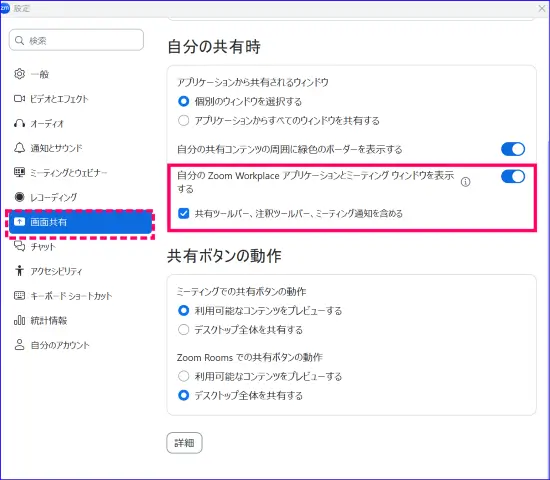Close the settings window
Viewport: 550px width, 480px height.
pos(542,8)
